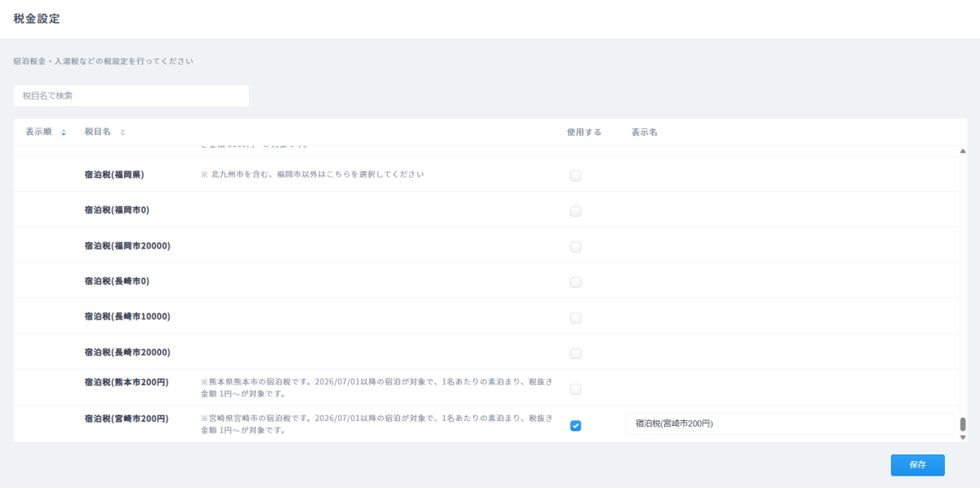Select the 宿泊税(宮崎市200円) row name
This screenshot has height=488, width=980.
127,419
